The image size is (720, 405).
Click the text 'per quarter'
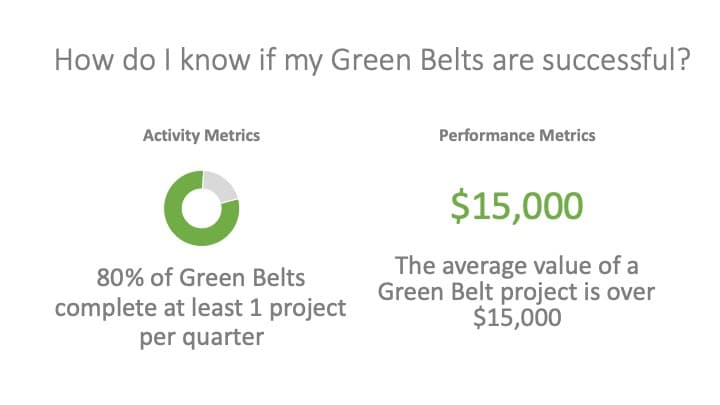point(202,338)
